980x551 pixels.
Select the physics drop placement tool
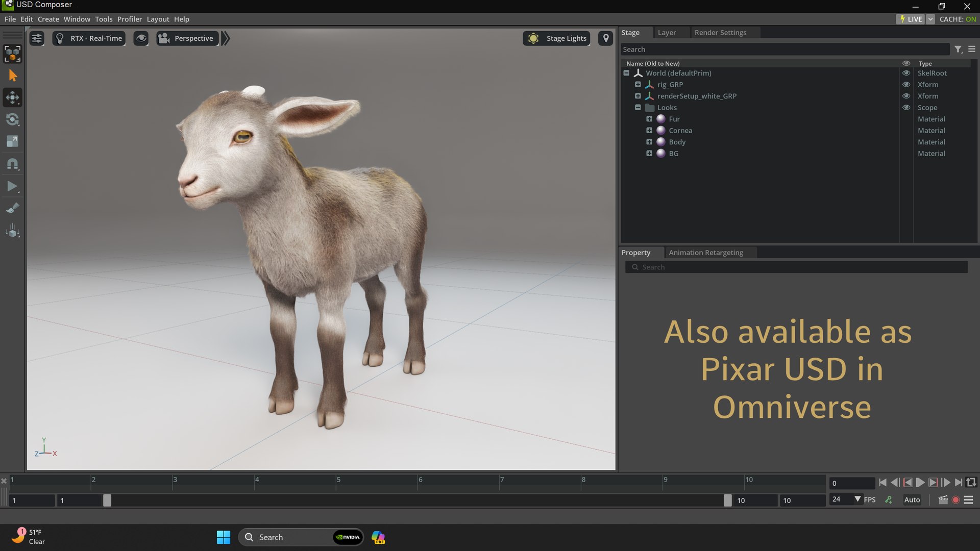pos(12,231)
